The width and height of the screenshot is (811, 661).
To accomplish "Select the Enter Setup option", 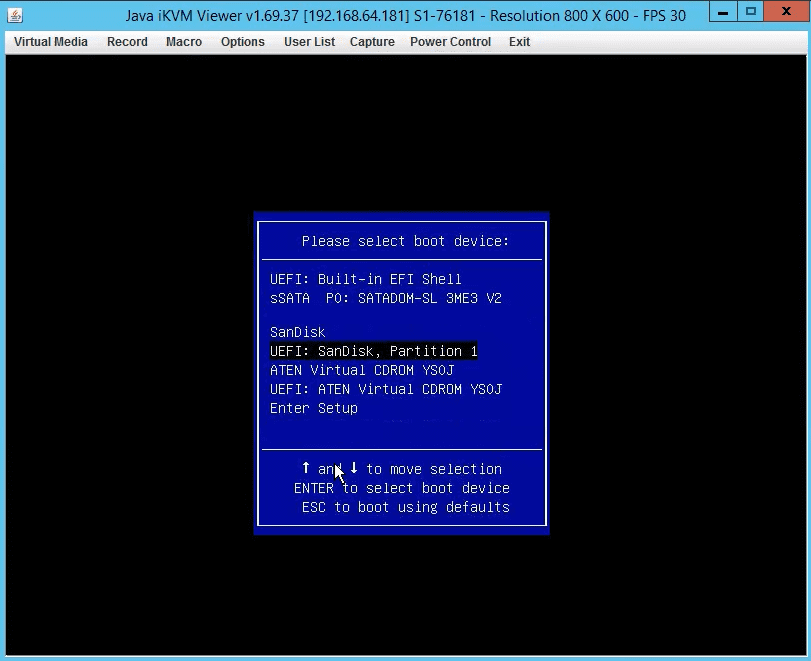I will click(x=313, y=408).
